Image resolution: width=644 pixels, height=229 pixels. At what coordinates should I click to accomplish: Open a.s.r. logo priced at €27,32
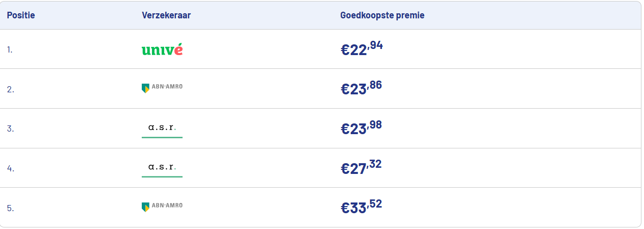pos(162,168)
